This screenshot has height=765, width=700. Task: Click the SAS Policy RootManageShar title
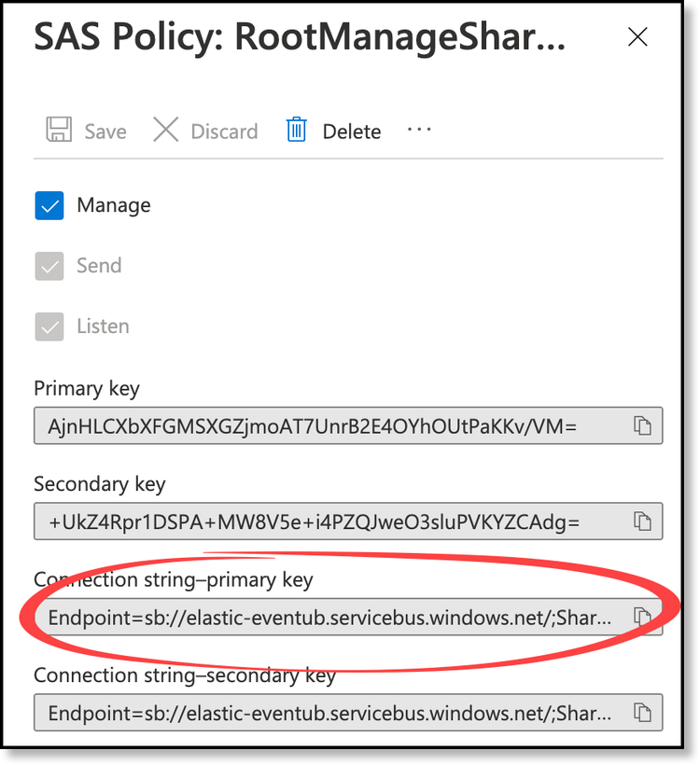[x=299, y=38]
